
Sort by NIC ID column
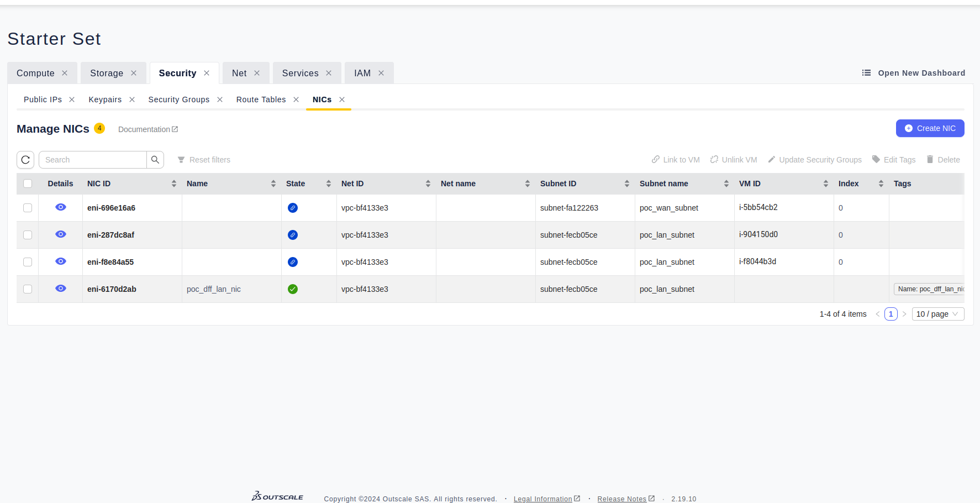[174, 184]
